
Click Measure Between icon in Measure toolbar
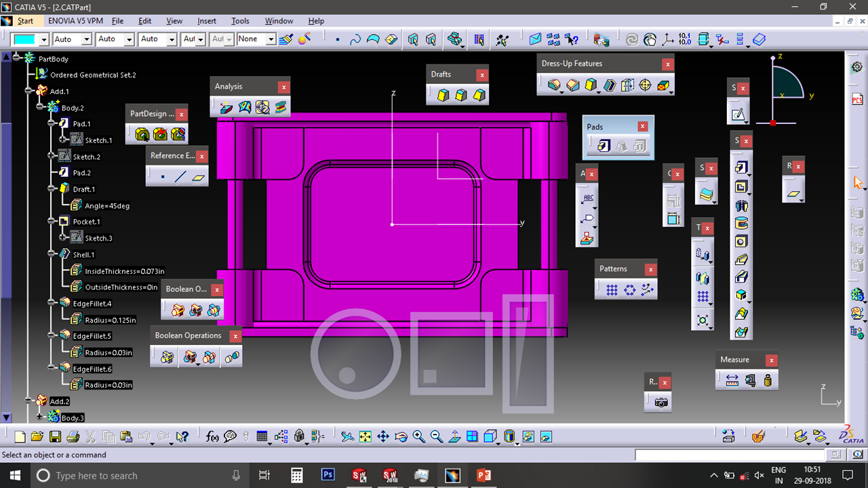732,381
